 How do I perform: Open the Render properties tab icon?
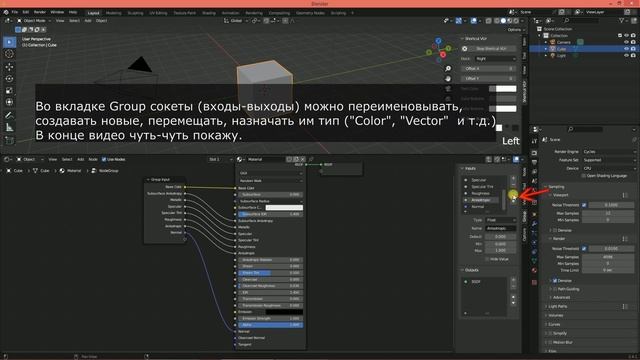click(534, 153)
